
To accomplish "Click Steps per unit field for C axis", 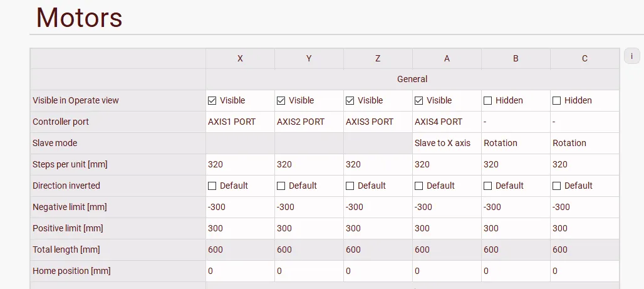I will (585, 165).
